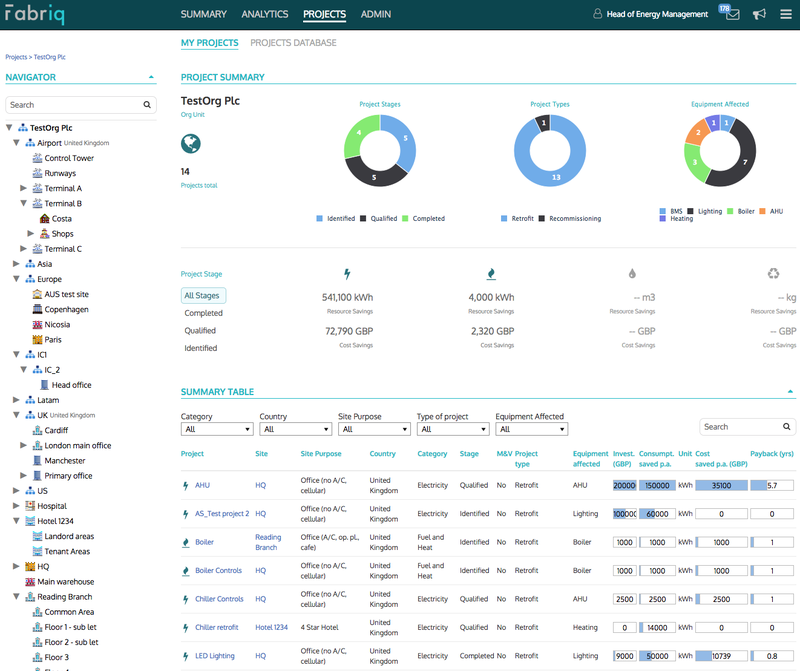Click the green Boiler donut segment
Viewport: 800px width, 671px height.
(695, 162)
